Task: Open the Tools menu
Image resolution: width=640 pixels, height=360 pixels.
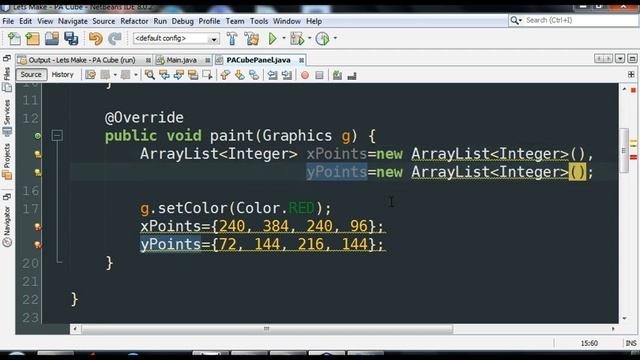Action: click(x=259, y=21)
